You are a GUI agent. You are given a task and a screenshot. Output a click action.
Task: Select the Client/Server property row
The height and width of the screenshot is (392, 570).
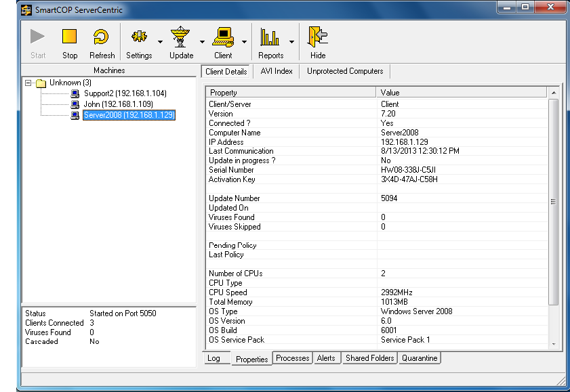(x=377, y=104)
